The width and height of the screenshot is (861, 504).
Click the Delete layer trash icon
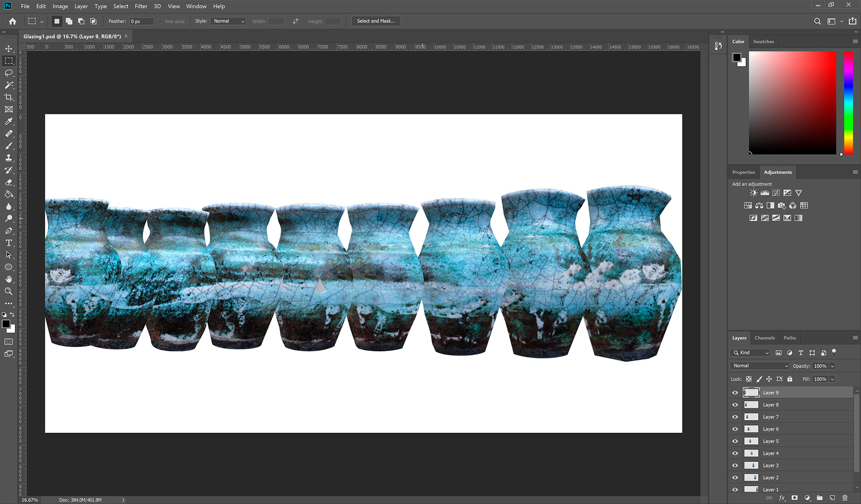click(x=845, y=498)
